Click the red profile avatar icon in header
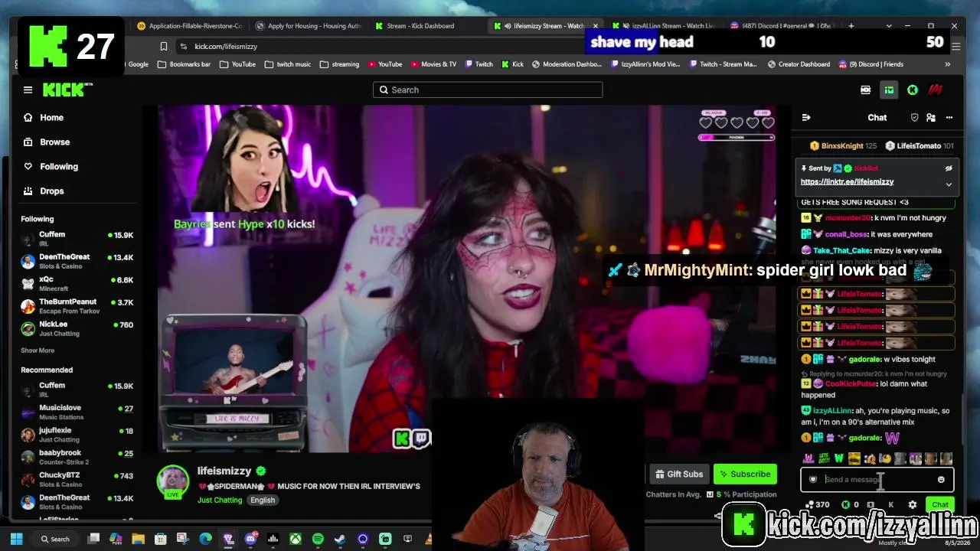 (x=935, y=90)
